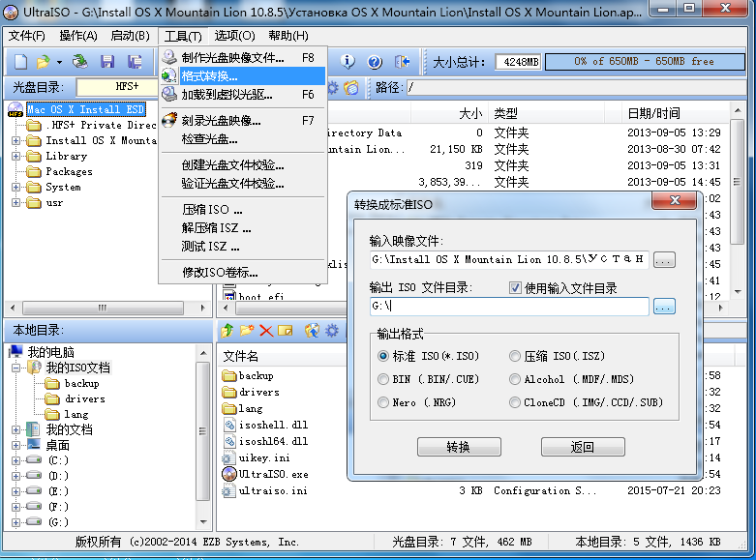Select the Alcohol (.MDF/.MDS) output format
This screenshot has height=560, width=756.
(515, 379)
